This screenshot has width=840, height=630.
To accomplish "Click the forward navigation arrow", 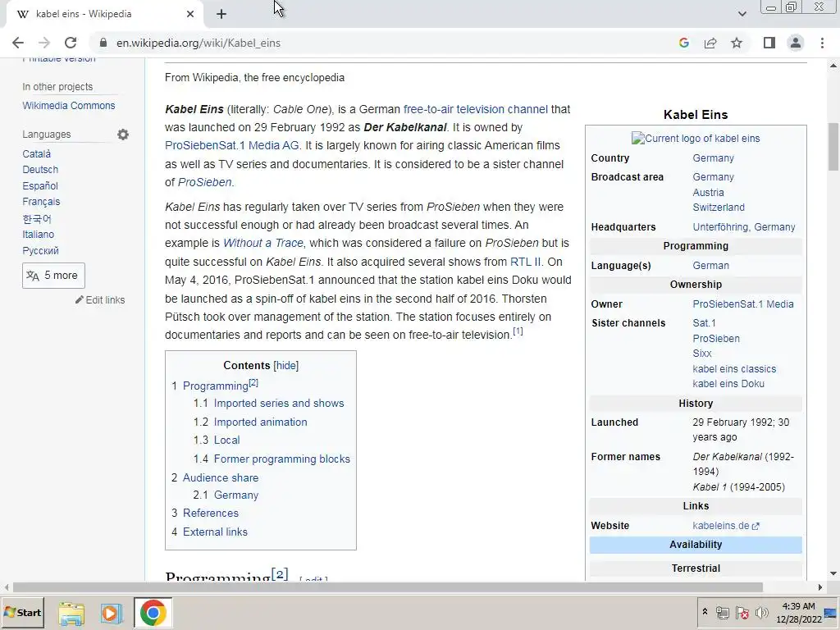I will 44,43.
